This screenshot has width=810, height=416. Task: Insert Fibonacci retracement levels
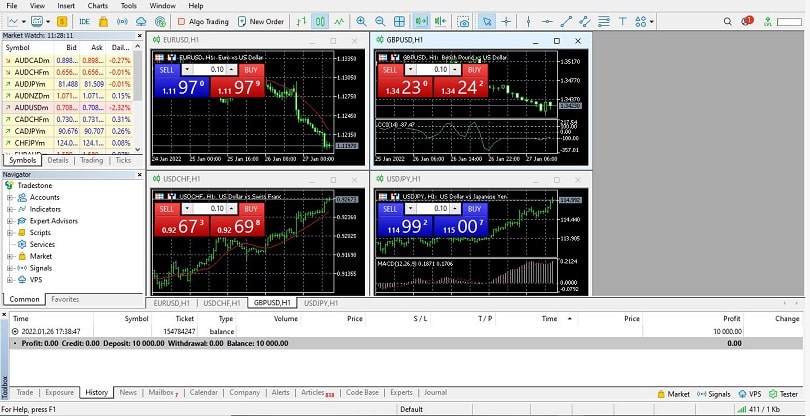click(x=603, y=22)
